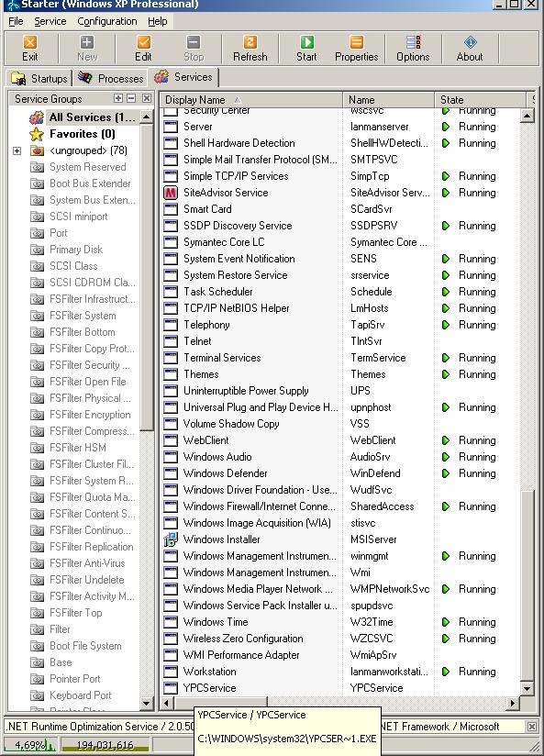Select the Smart Card service row
This screenshot has width=544, height=756.
pyautogui.click(x=340, y=209)
